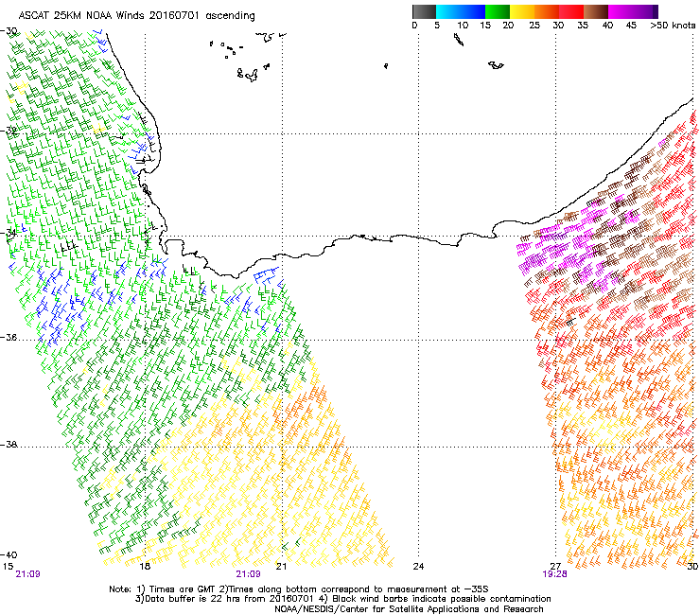Click the "25" legend scale label
The height and width of the screenshot is (615, 700).
(534, 26)
